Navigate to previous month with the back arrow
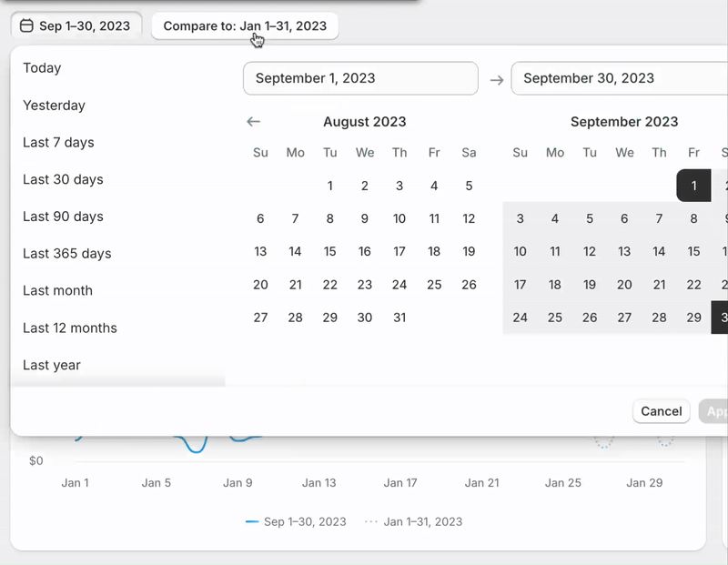Viewport: 728px width, 565px height. tap(253, 121)
